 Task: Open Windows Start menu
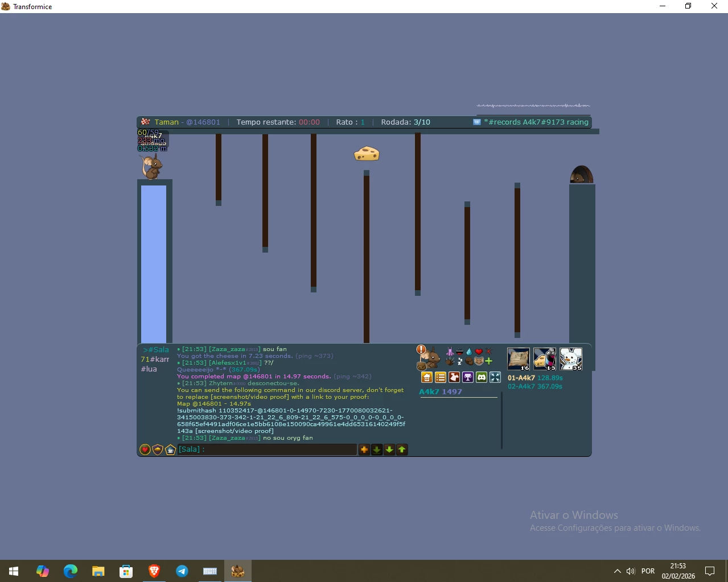[14, 571]
